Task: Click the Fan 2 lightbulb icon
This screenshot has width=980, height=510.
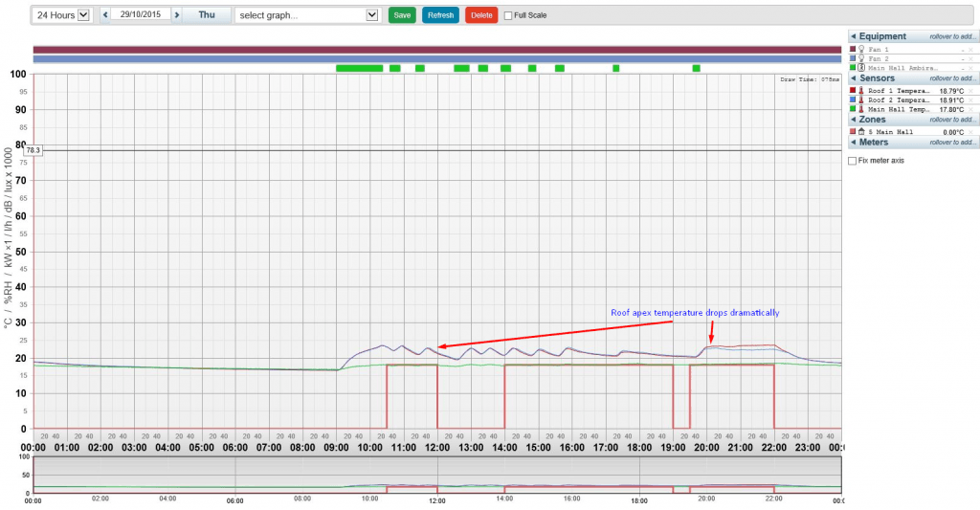Action: [860, 58]
